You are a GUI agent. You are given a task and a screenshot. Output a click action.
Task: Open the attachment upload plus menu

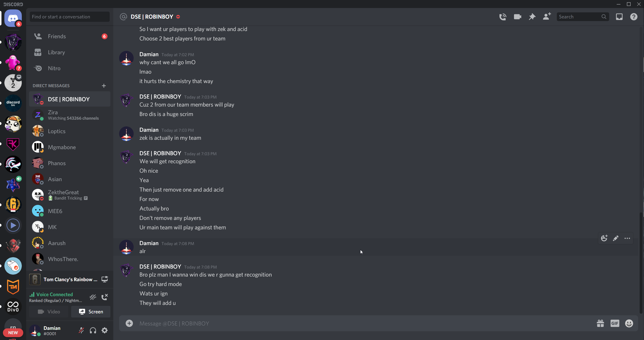tap(129, 324)
